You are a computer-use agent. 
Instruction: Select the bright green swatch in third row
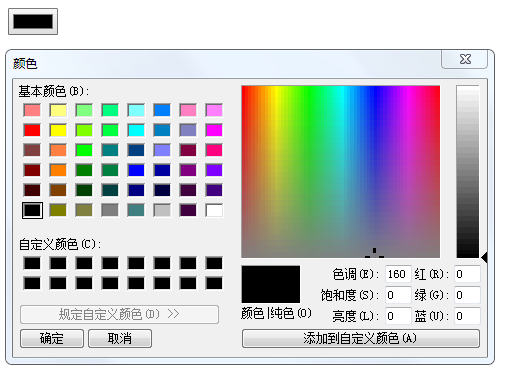coord(84,150)
